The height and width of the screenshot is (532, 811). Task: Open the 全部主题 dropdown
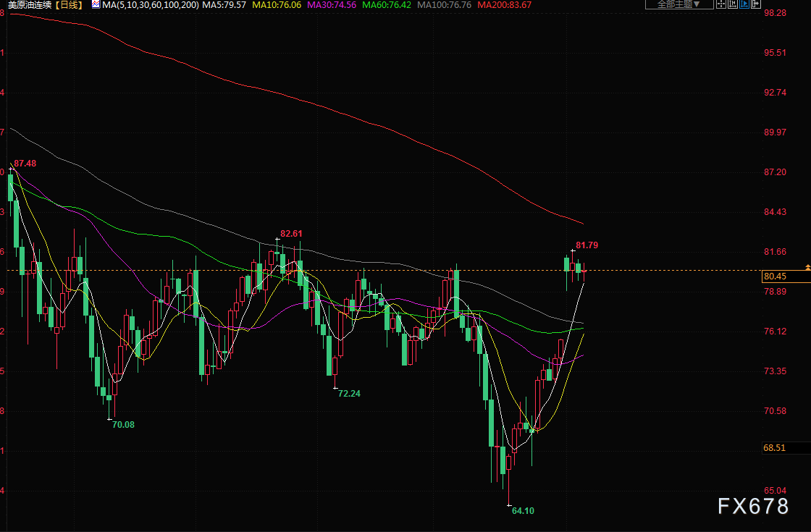(678, 4)
